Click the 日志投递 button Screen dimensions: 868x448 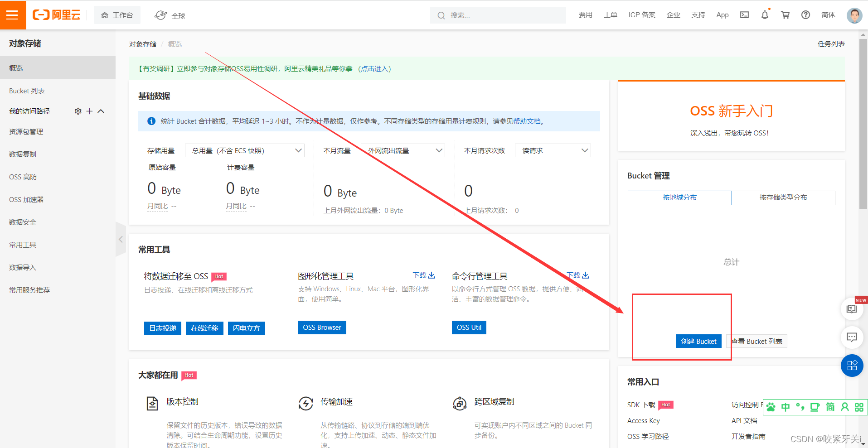click(163, 328)
